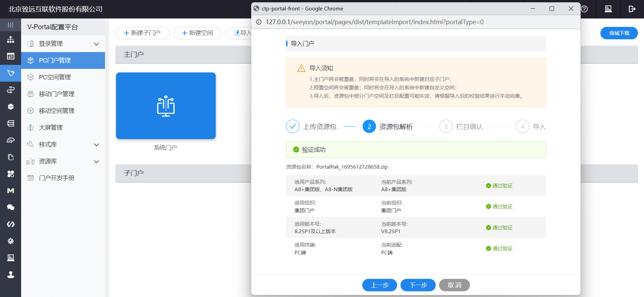Click the help question mark icon in top bar
The image size is (644, 297).
point(584,9)
